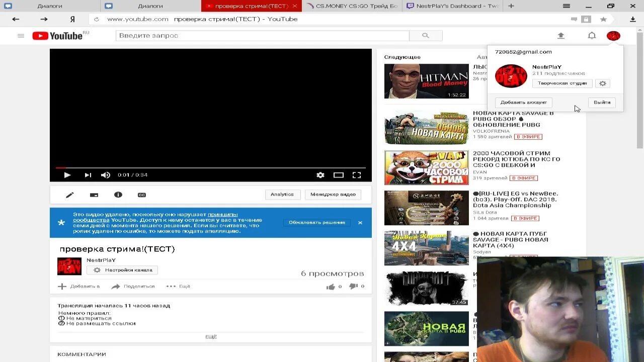Viewport: 644px width, 362px height.
Task: Bookmark page with star icon
Action: point(603,19)
